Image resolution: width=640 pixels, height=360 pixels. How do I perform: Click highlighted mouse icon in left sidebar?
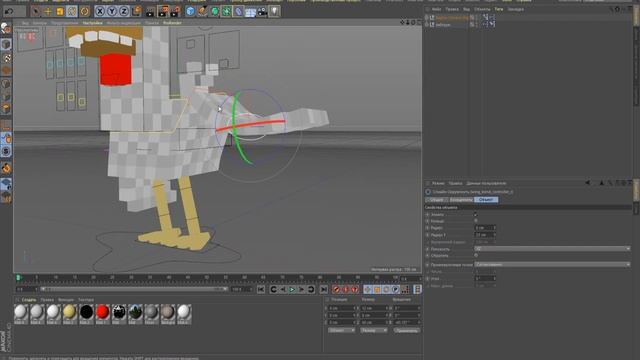tap(6, 139)
